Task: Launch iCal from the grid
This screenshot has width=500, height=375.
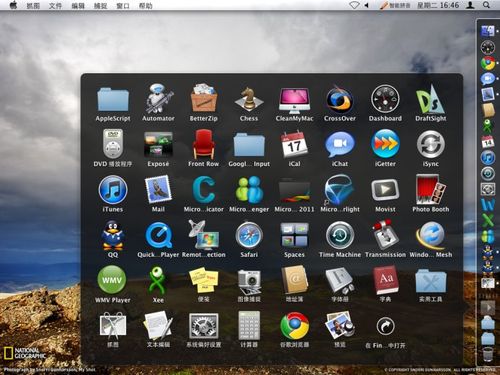Action: 294,144
